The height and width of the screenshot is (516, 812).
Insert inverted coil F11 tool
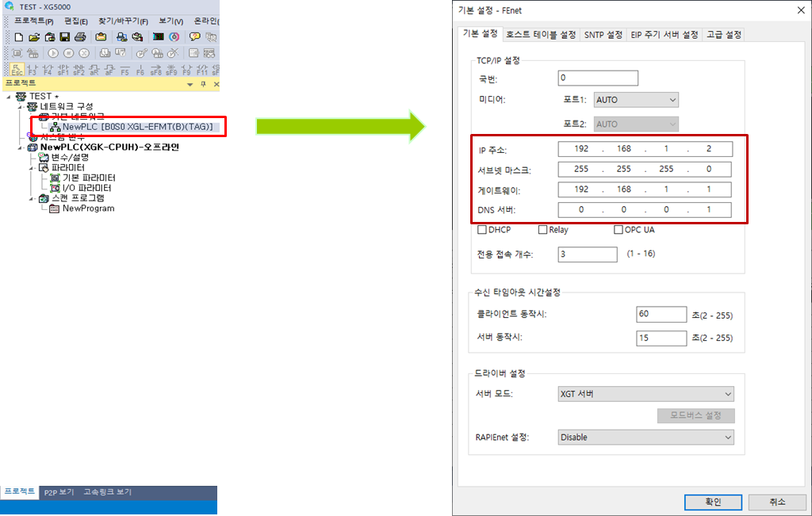point(202,69)
